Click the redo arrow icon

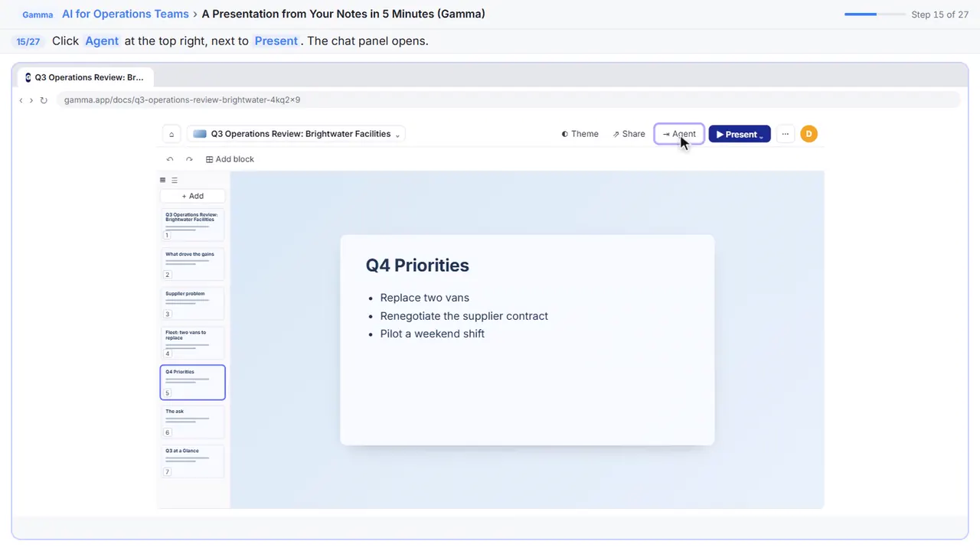pyautogui.click(x=189, y=159)
